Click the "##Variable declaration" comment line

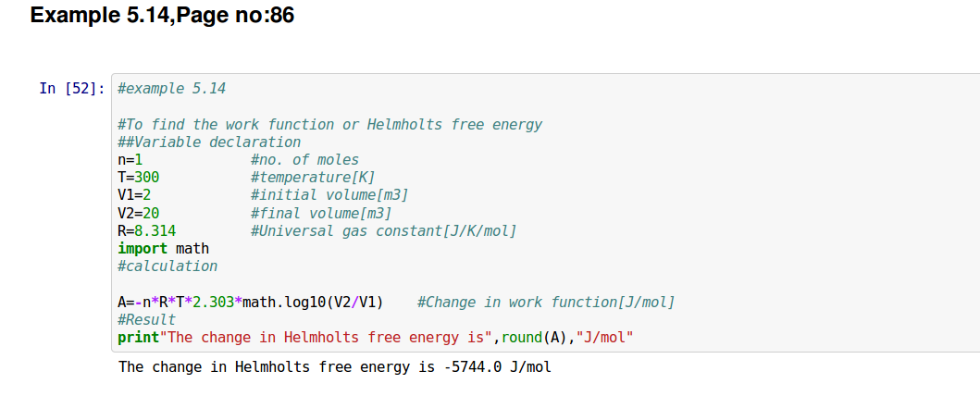tap(209, 142)
